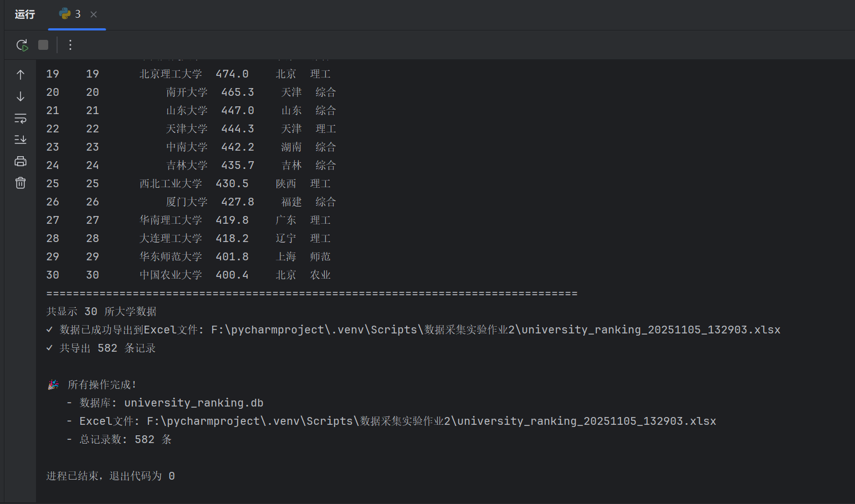
Task: Click text 南开大学 in row 20
Action: (187, 92)
